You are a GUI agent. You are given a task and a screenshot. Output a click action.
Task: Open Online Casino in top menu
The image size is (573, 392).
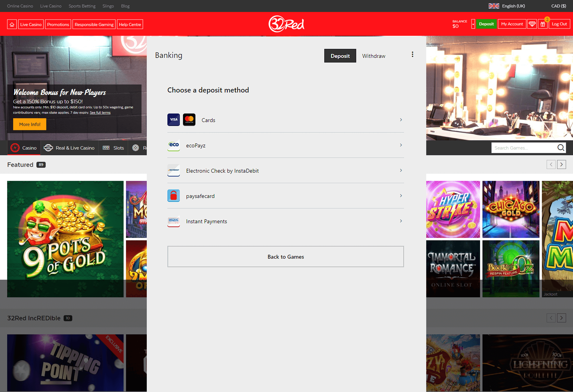click(20, 6)
